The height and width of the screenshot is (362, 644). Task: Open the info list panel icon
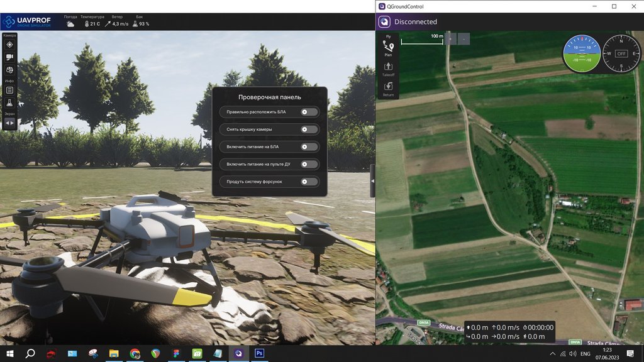click(x=9, y=90)
